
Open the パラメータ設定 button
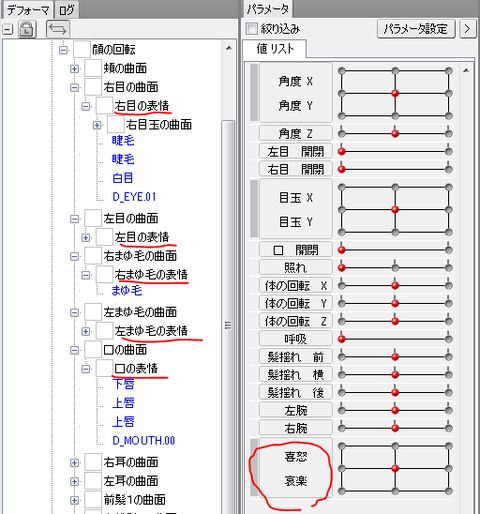pos(416,29)
